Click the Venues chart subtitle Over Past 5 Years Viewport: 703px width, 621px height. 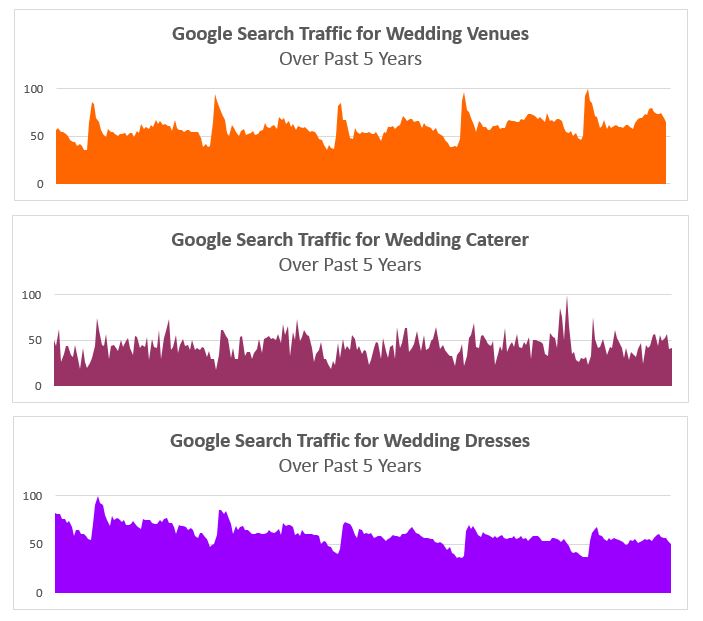pos(350,59)
